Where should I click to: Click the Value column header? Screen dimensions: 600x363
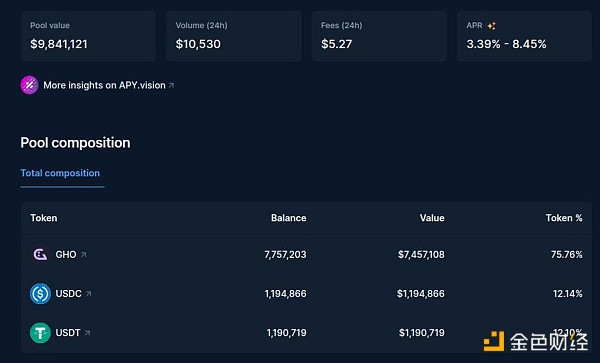tap(432, 218)
